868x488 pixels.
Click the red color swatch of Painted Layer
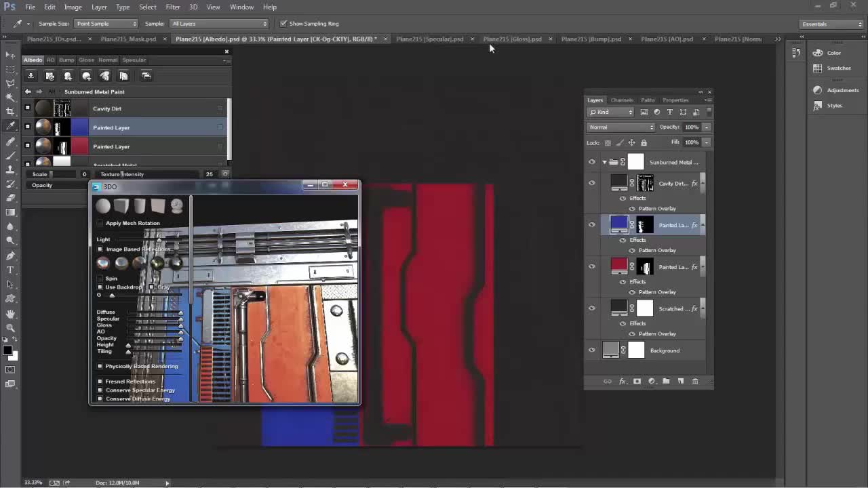(80, 146)
